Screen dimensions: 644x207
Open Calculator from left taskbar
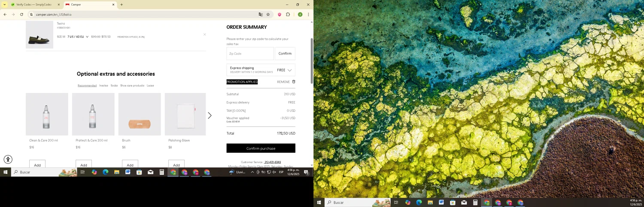(161, 172)
